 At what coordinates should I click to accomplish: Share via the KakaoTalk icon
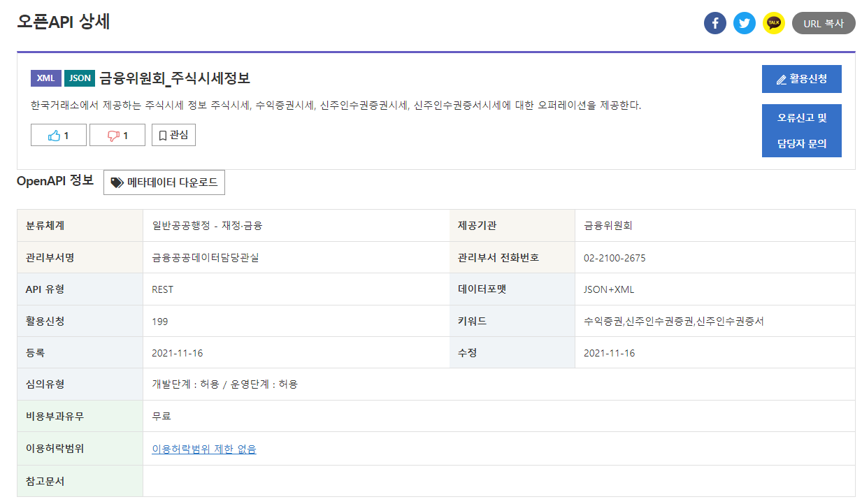tap(774, 23)
